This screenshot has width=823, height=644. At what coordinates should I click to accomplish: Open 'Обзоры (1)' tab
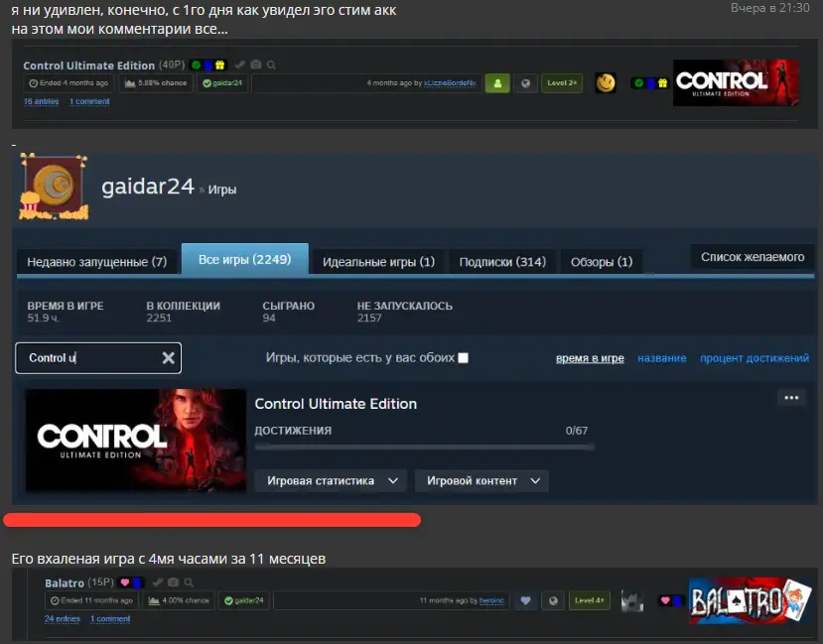pos(602,262)
